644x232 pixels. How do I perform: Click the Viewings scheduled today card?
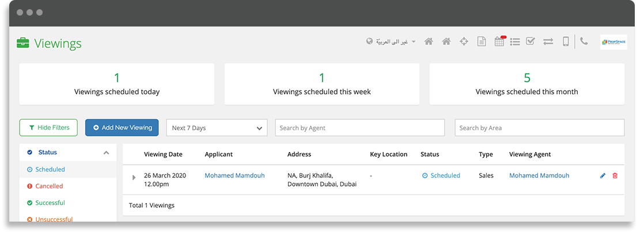(116, 84)
